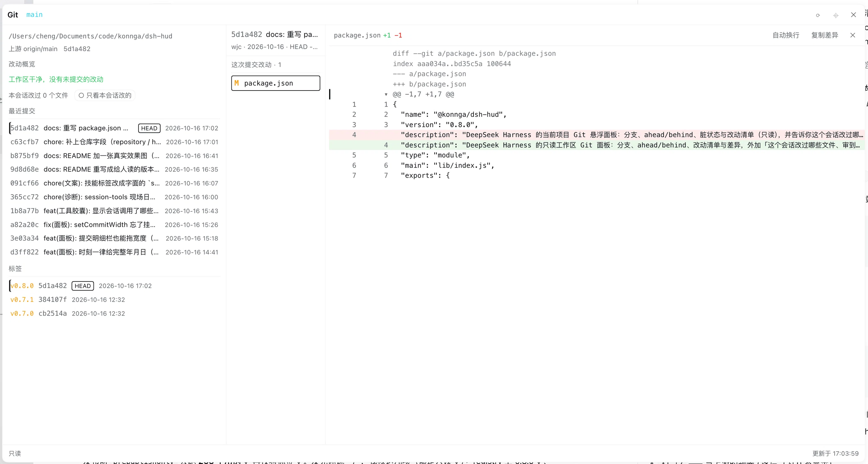Screen dimensions: 868x464
Task: Click the diff line "type": "module"
Action: click(x=435, y=155)
